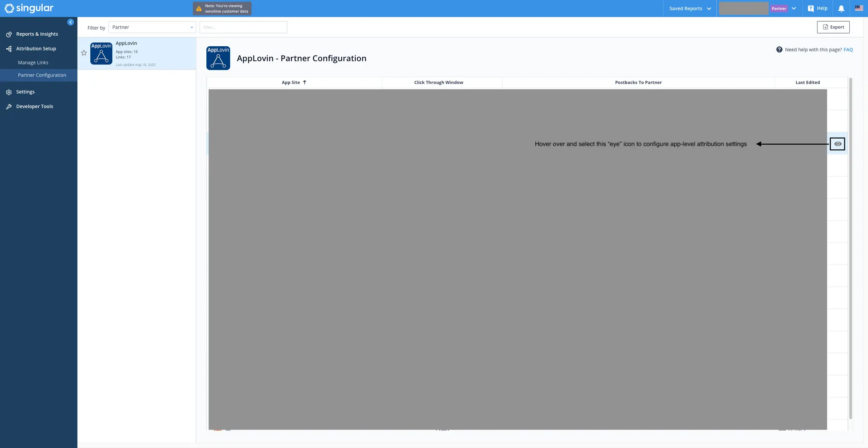Open the Filter by Partner dropdown
868x448 pixels.
click(152, 27)
